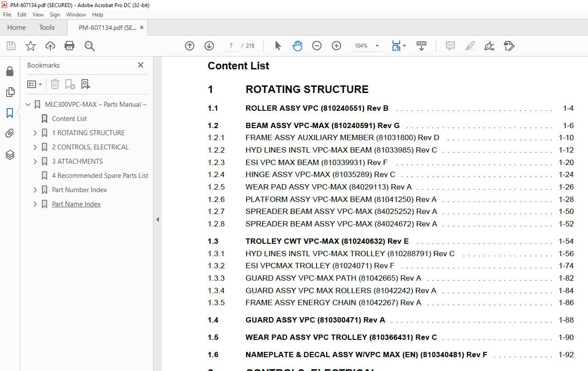Open the File menu
This screenshot has height=371, width=588.
[x=7, y=15]
